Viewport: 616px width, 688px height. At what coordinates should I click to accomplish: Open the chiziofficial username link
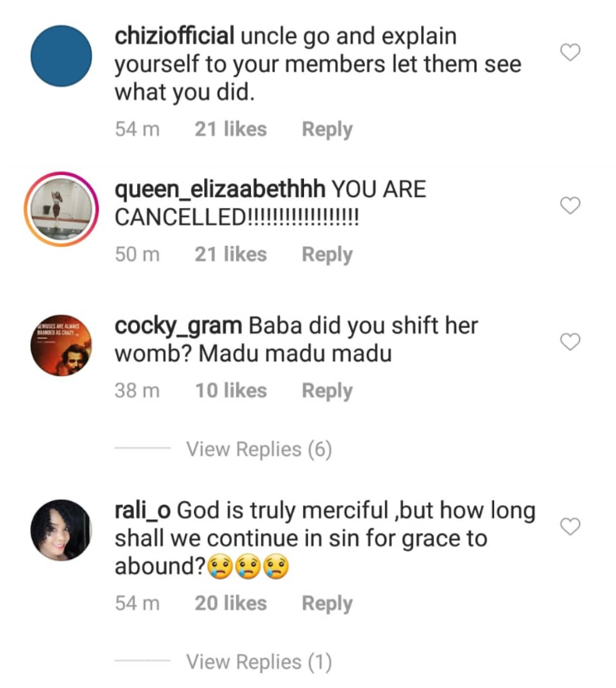[x=174, y=36]
